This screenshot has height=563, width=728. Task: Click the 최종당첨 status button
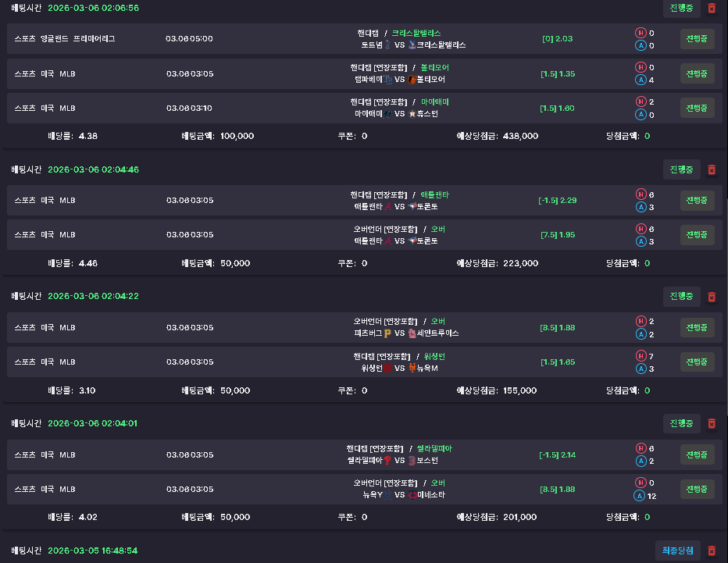click(677, 551)
